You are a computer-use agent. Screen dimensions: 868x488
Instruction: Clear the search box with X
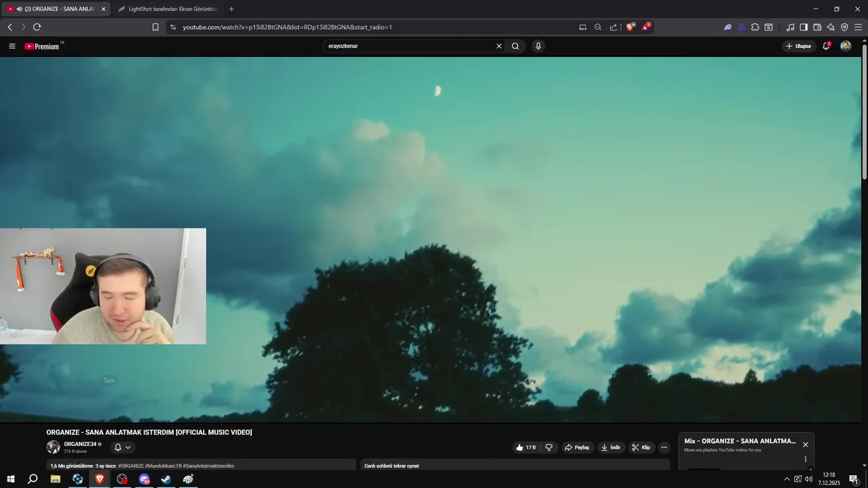(x=499, y=46)
